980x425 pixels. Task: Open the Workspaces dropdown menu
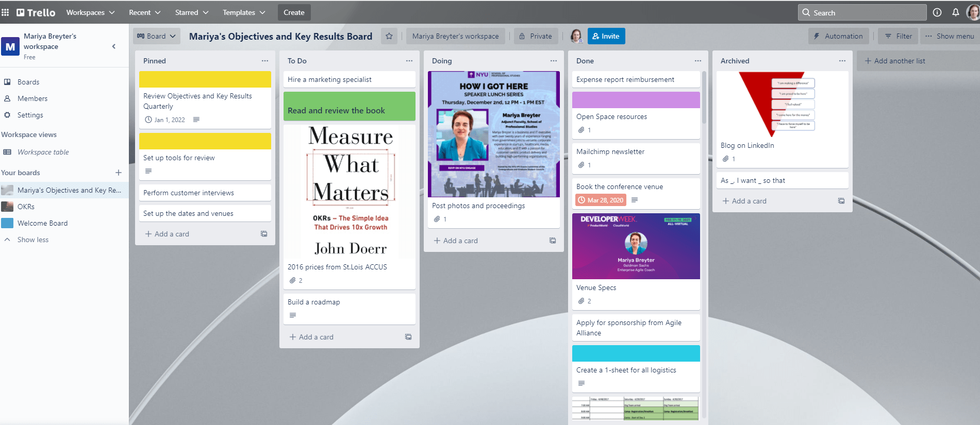pos(90,12)
